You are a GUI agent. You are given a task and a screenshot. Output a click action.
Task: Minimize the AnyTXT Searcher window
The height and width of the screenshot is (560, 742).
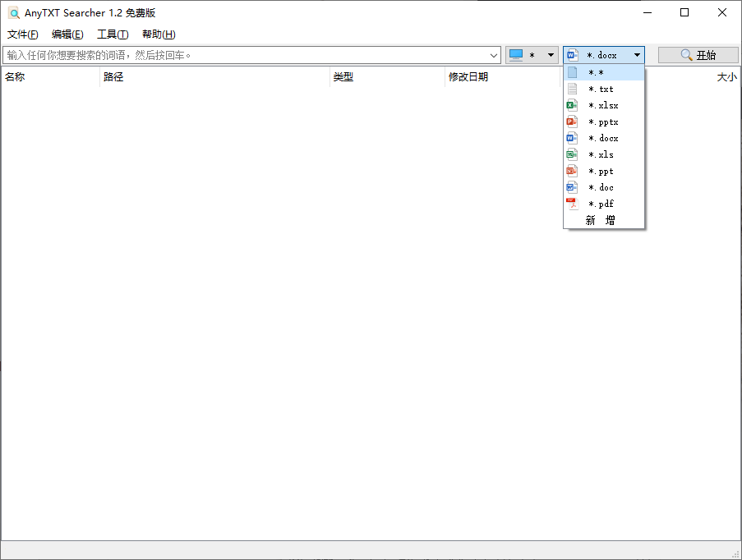[x=648, y=13]
